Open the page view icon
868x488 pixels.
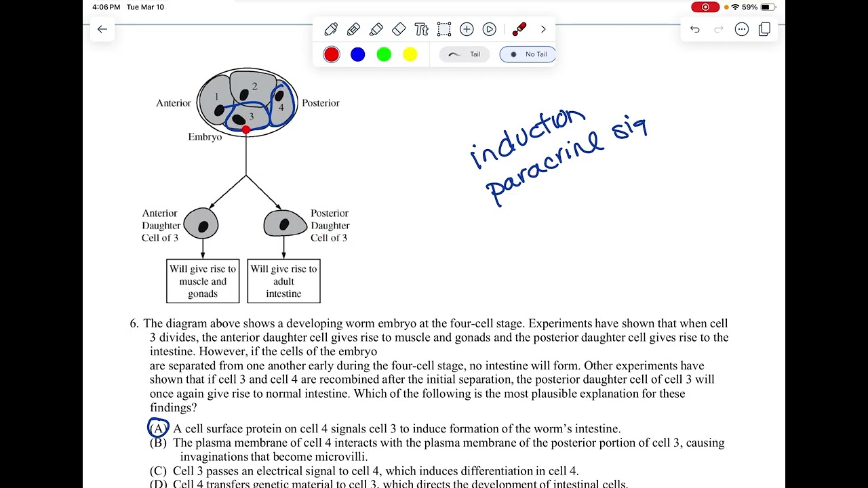click(x=765, y=29)
